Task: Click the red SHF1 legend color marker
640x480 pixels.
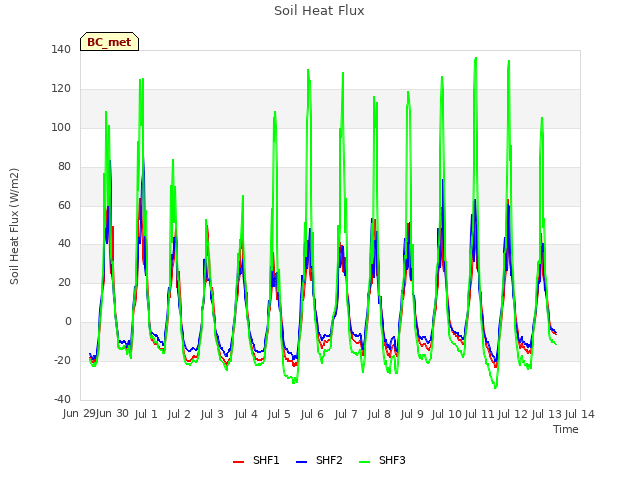Action: tap(238, 462)
